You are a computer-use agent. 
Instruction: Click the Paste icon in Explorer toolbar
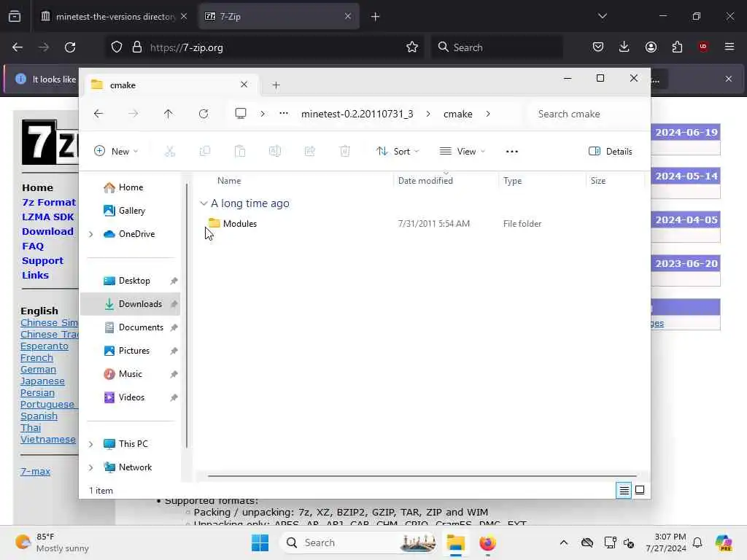point(240,152)
